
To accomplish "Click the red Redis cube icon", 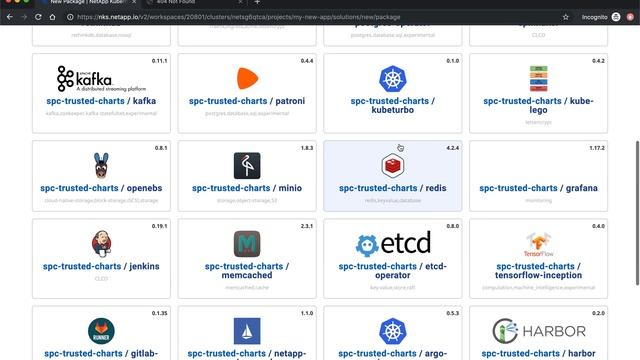I will 393,165.
